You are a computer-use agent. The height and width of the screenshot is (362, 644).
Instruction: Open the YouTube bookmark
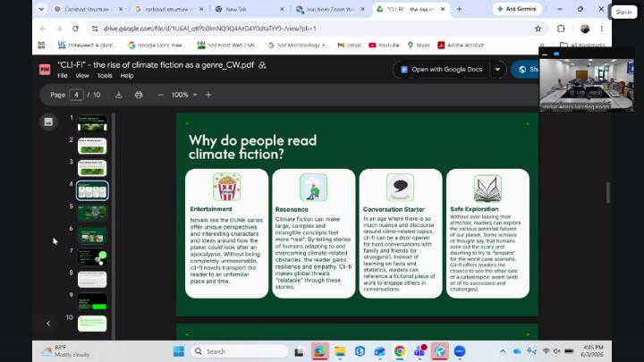(384, 46)
